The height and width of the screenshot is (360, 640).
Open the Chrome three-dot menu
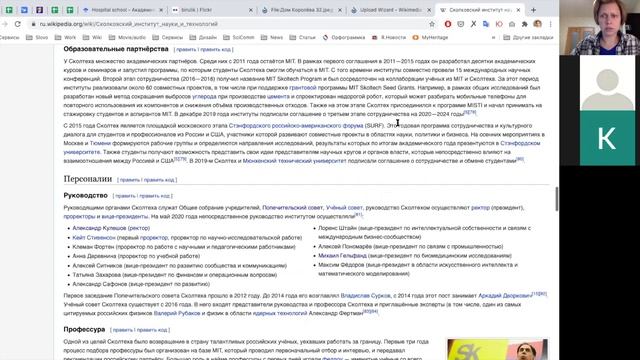(550, 24)
